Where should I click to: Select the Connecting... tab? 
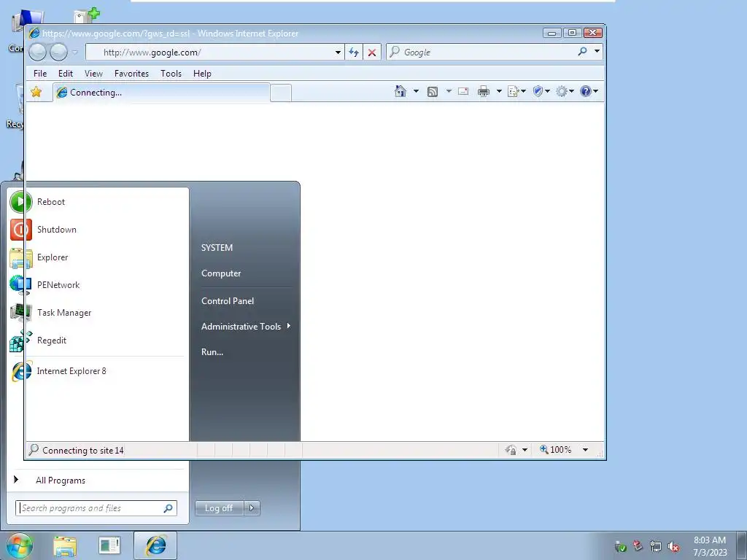coord(161,93)
